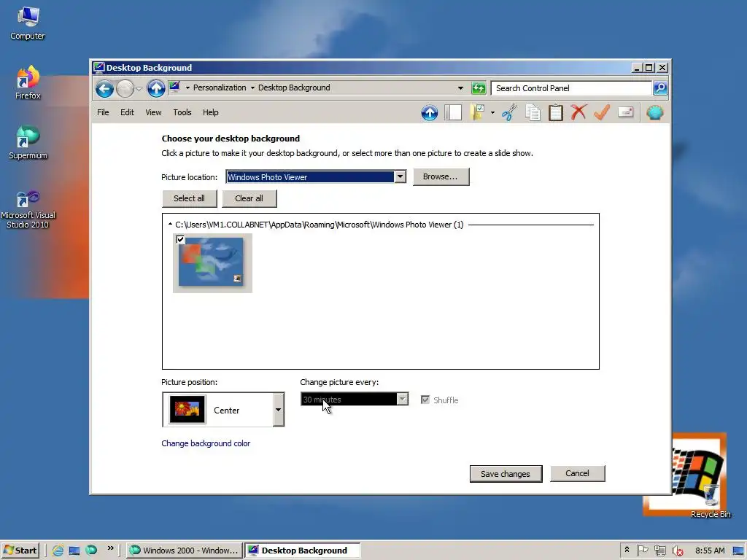Click the clipboard Paste icon
The width and height of the screenshot is (747, 560).
click(555, 113)
